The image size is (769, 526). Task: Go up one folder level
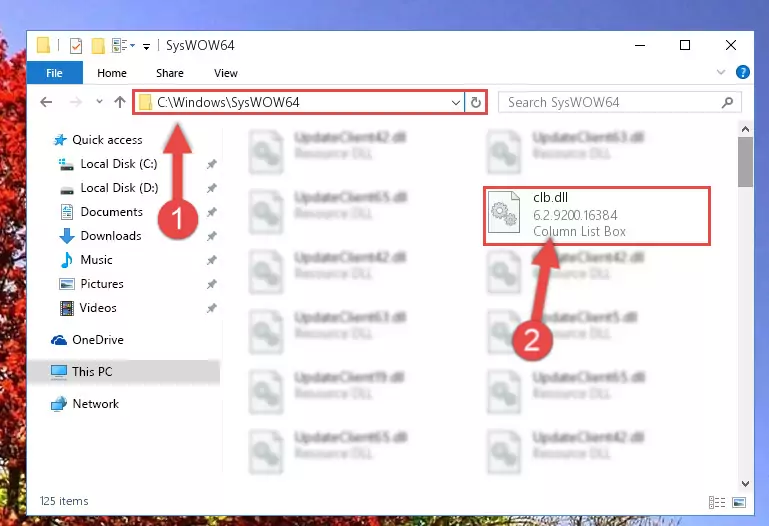click(x=120, y=102)
